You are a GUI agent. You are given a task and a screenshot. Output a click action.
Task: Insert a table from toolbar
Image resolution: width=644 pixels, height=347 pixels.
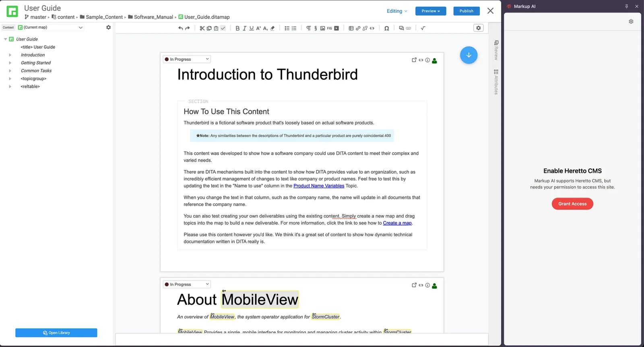click(x=351, y=28)
